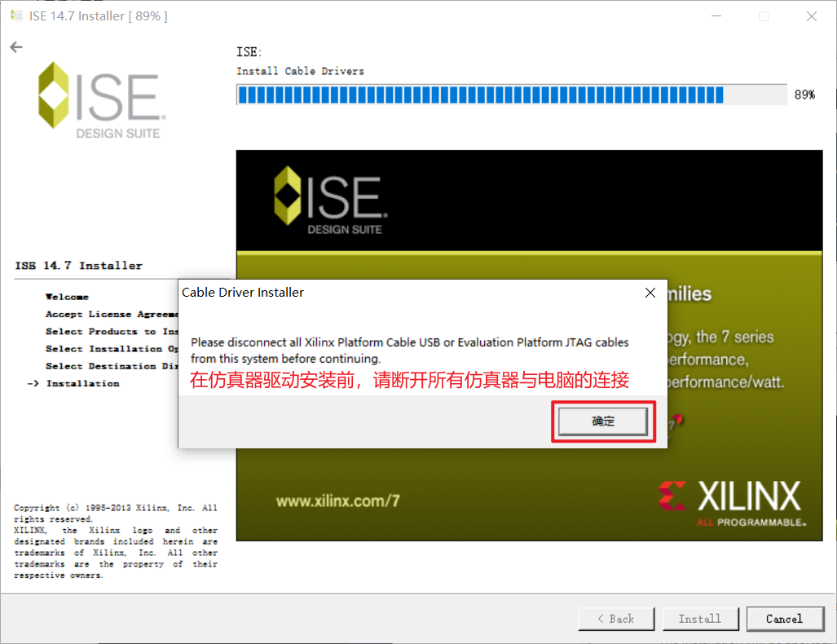Click the ISE Design Suite logo in left panel
837x644 pixels.
99,98
